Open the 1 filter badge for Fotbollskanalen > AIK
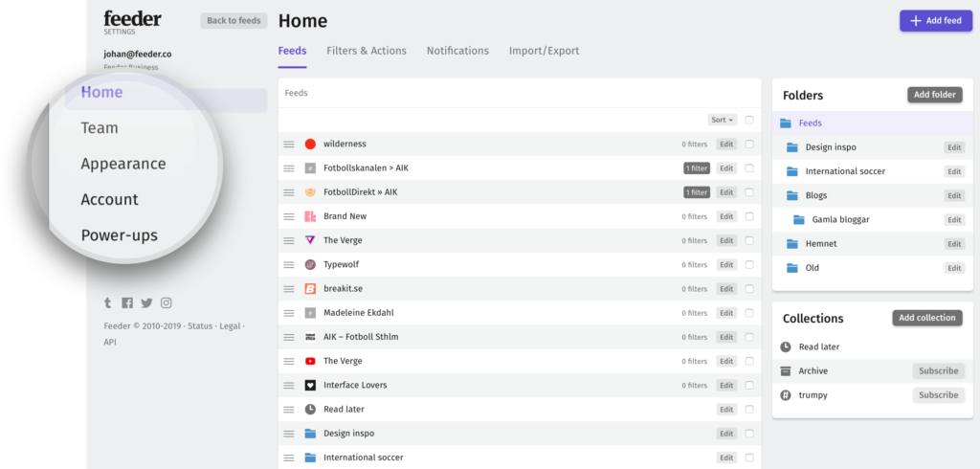The height and width of the screenshot is (469, 980). pyautogui.click(x=697, y=168)
